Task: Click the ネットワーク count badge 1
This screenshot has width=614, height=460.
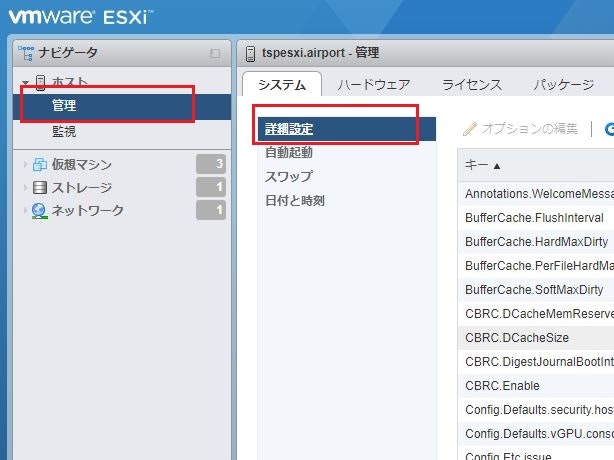Action: point(211,210)
